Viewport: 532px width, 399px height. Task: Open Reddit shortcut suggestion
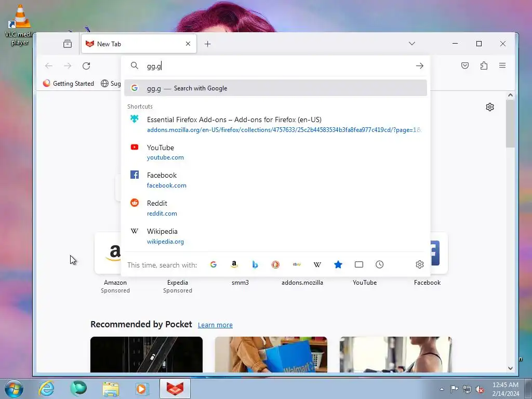pos(275,208)
